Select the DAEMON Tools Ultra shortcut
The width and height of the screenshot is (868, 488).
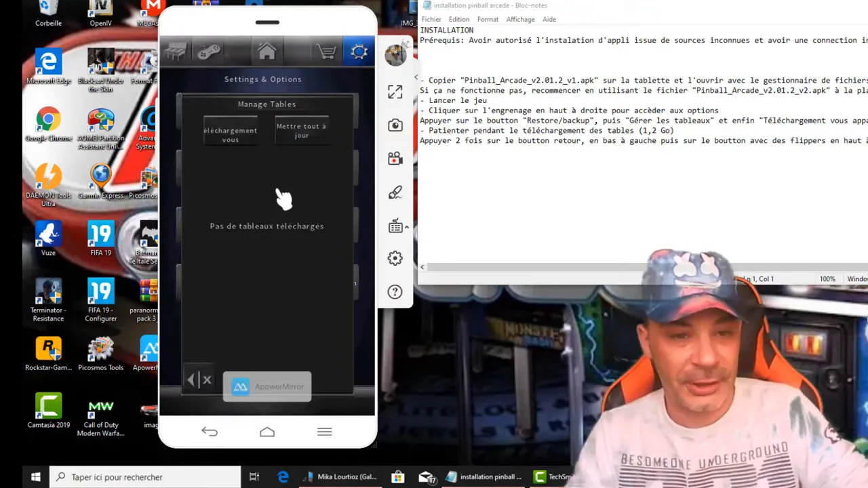pyautogui.click(x=48, y=186)
